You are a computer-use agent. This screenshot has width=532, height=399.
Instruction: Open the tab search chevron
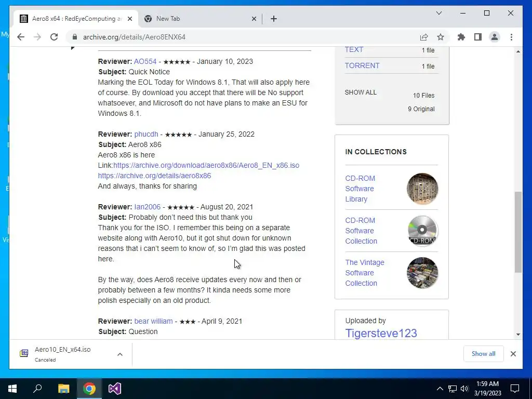pos(438,13)
